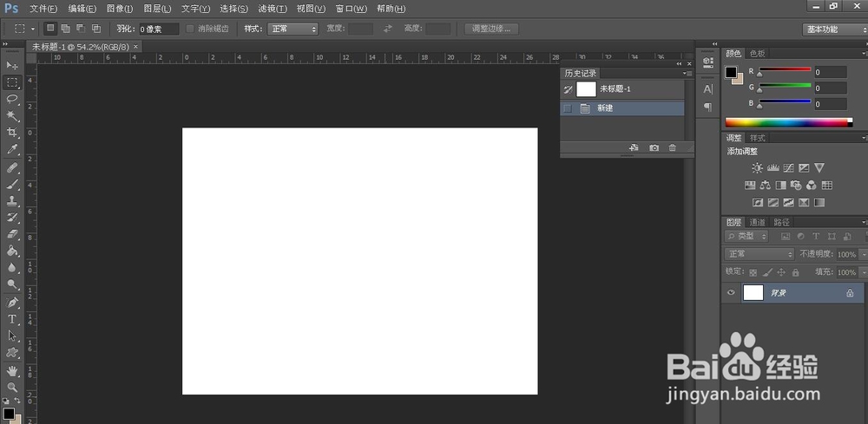Open the 类型 layer filter dropdown
This screenshot has width=868, height=424.
(746, 236)
